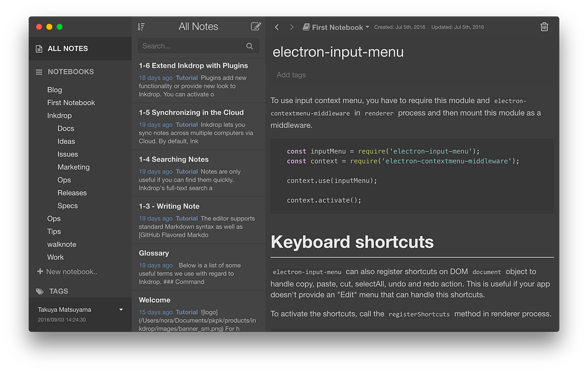588x373 pixels.
Task: Click Tutorial tag on Welcome note
Action: pyautogui.click(x=186, y=312)
